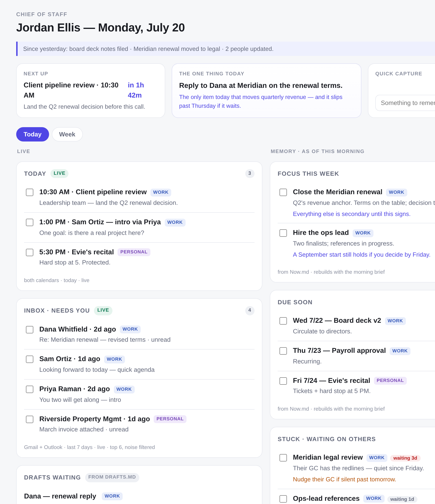Click the Inbox count badge showing 4
Viewport: 435px width, 504px height.
[x=249, y=310]
